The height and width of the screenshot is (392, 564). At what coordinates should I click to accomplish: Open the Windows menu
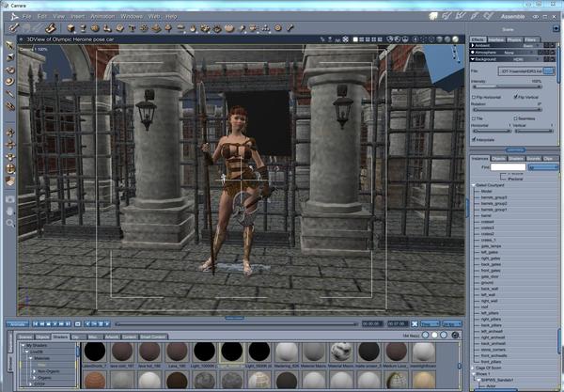tap(132, 17)
